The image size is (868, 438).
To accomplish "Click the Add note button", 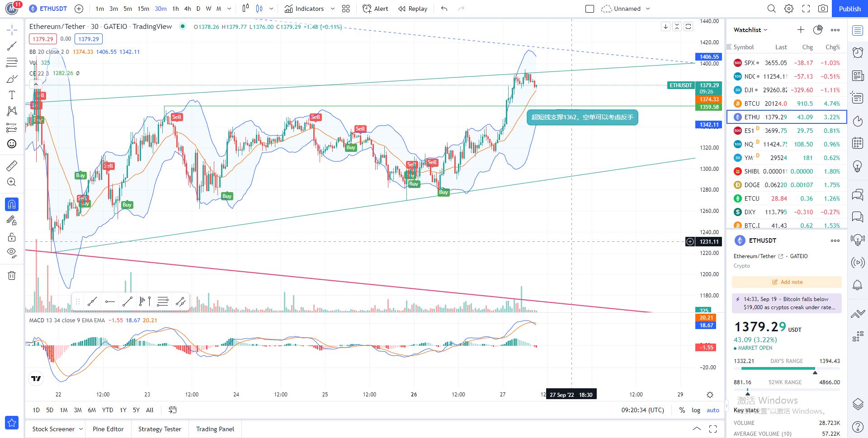I will tap(787, 282).
